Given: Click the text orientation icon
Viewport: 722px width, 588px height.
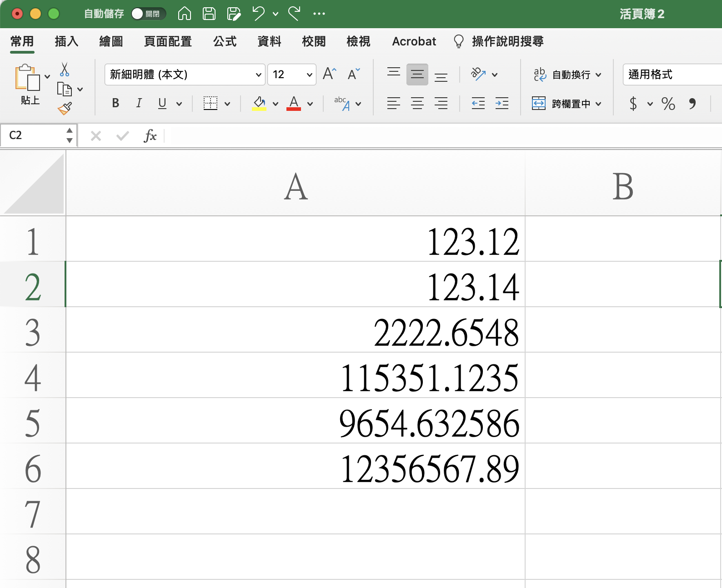Looking at the screenshot, I should [478, 74].
